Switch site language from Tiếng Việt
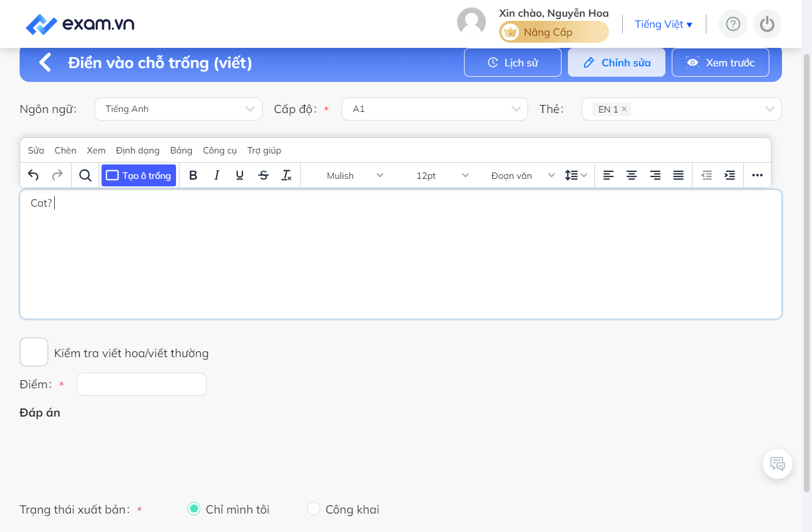This screenshot has height=532, width=812. point(663,24)
